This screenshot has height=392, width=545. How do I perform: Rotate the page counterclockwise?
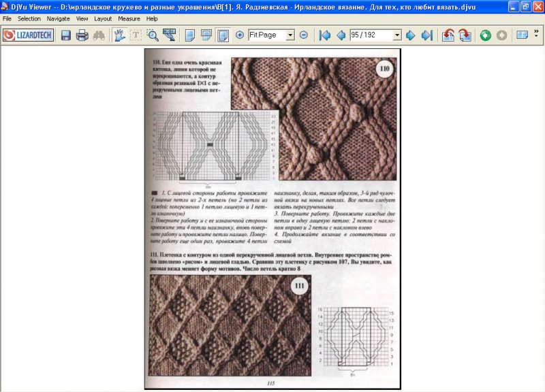(448, 35)
